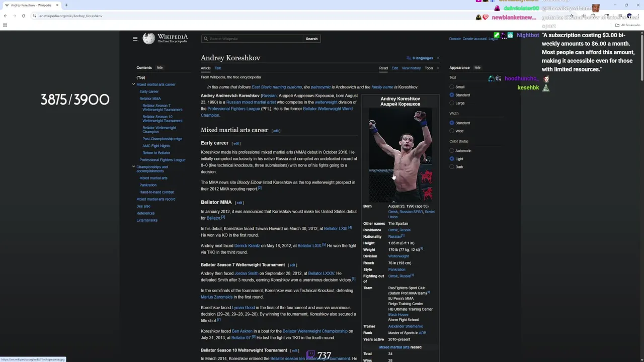
Task: Select the Read view tab
Action: pos(383,68)
